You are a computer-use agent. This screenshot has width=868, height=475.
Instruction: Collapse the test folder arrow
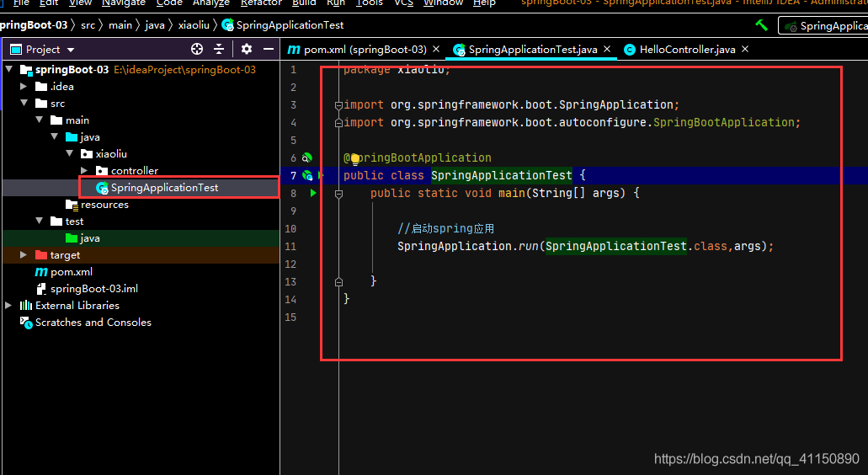(40, 221)
